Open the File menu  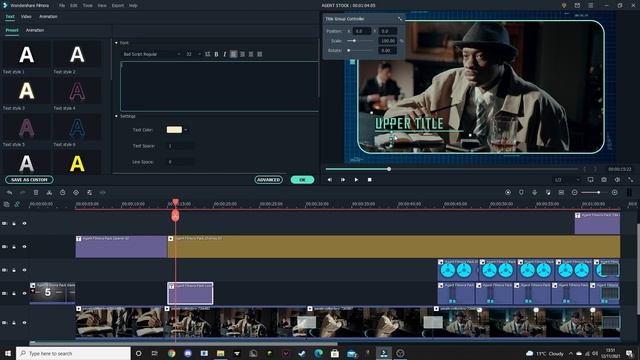(62, 6)
